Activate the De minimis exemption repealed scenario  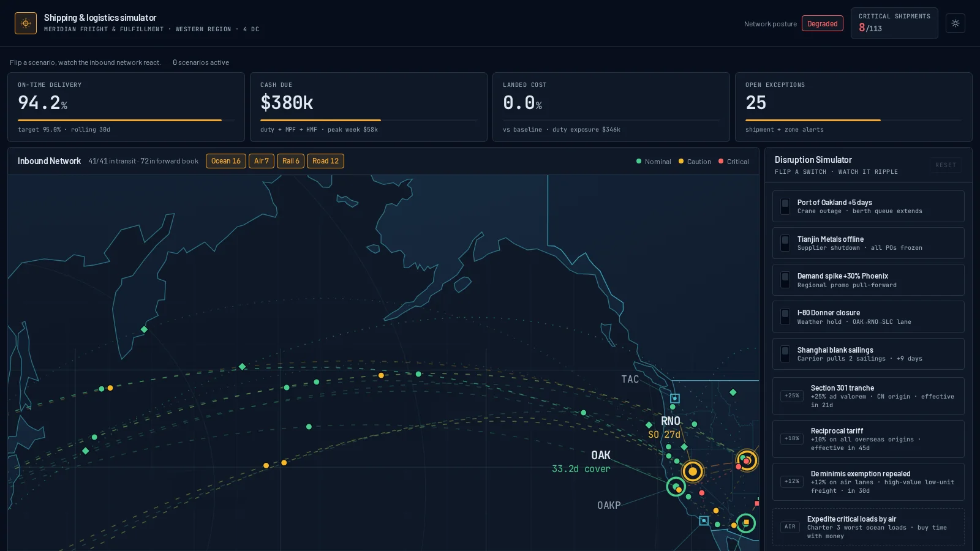coord(869,482)
